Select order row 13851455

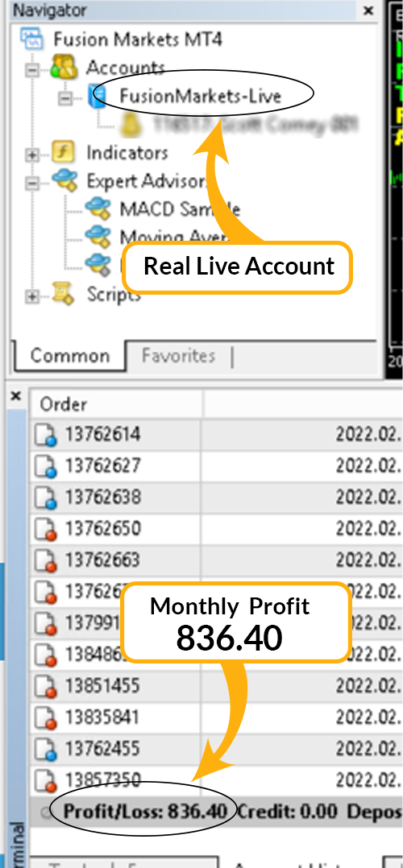[216, 686]
